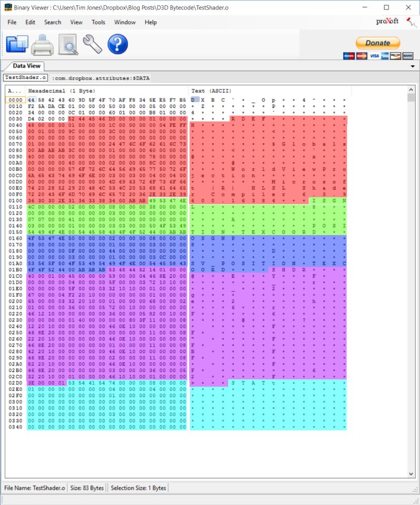
Task: Open the search document magnifier icon
Action: 68,44
